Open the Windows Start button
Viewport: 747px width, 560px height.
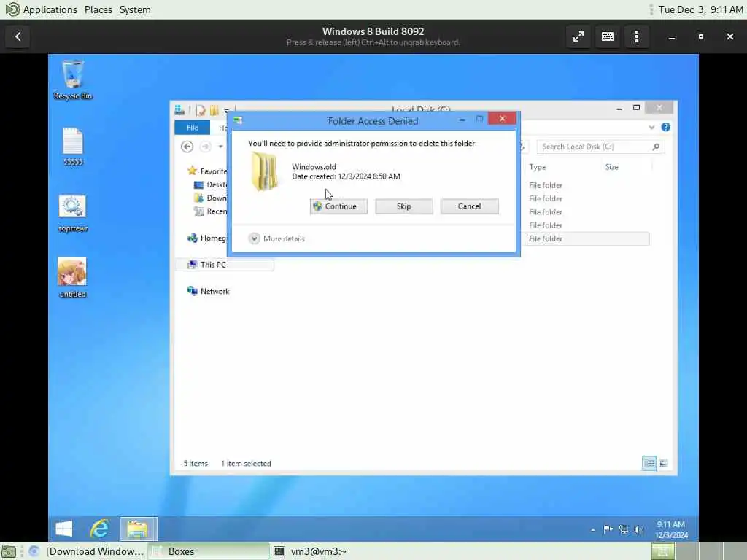(x=64, y=529)
